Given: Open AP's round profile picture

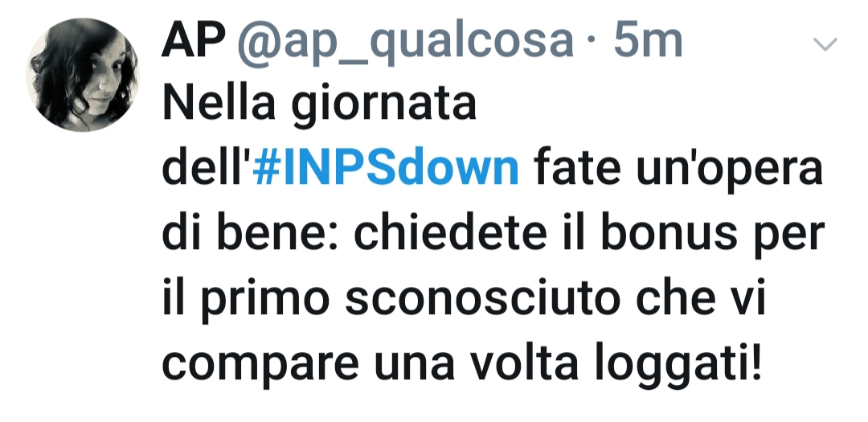Looking at the screenshot, I should click(82, 74).
